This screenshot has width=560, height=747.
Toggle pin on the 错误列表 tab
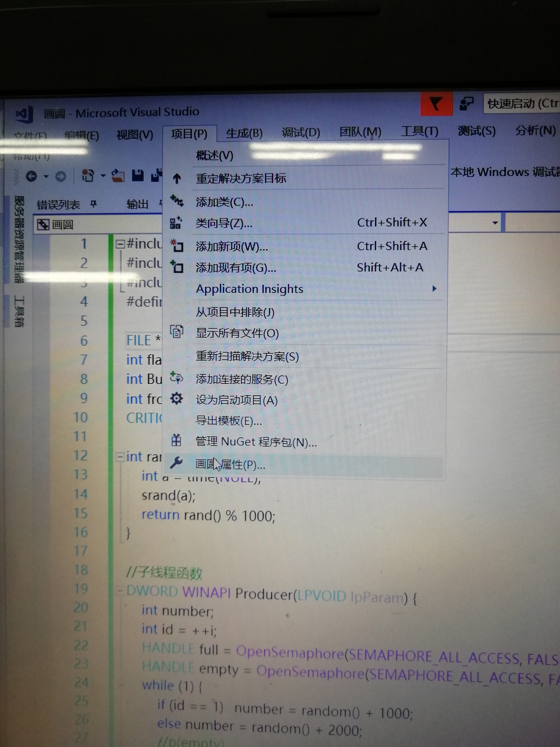pos(94,204)
